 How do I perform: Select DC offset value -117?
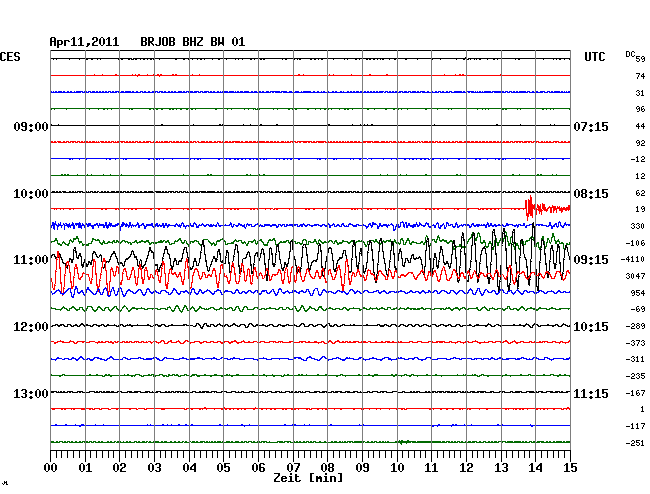point(635,426)
